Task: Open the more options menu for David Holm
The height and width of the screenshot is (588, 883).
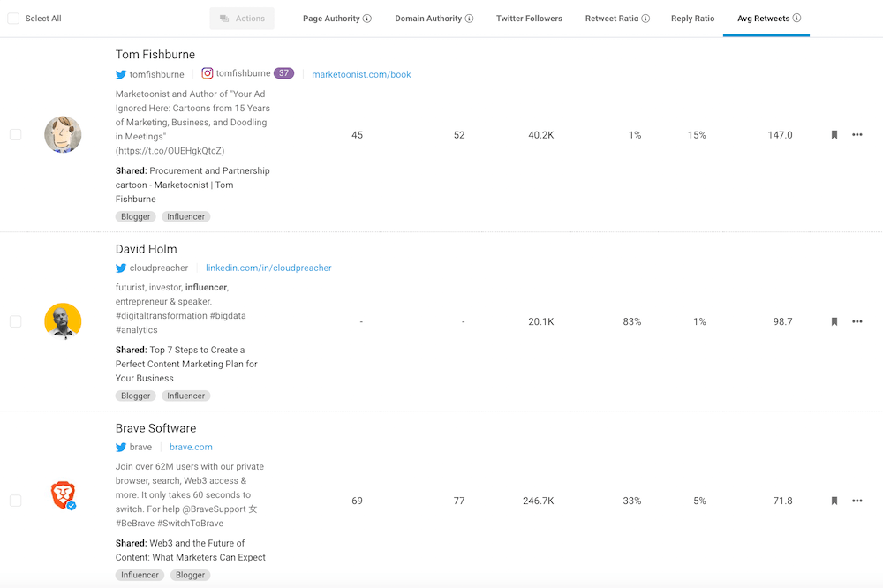Action: pyautogui.click(x=857, y=321)
